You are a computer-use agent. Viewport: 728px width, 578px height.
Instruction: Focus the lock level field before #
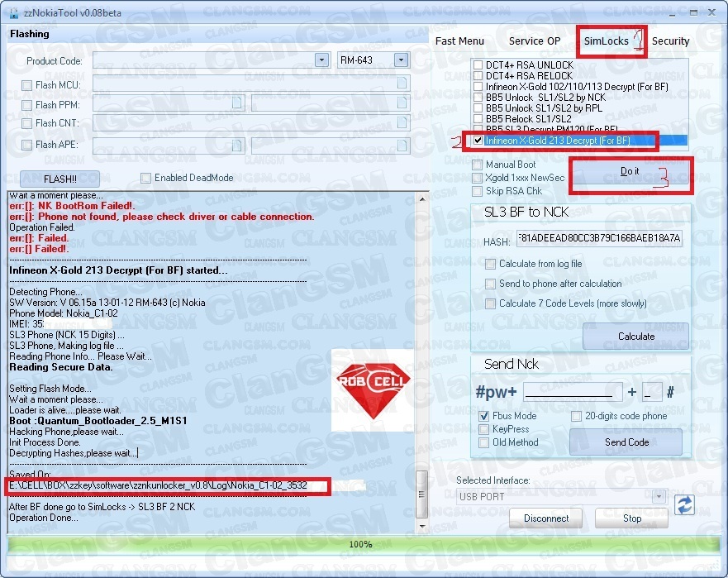click(x=652, y=392)
